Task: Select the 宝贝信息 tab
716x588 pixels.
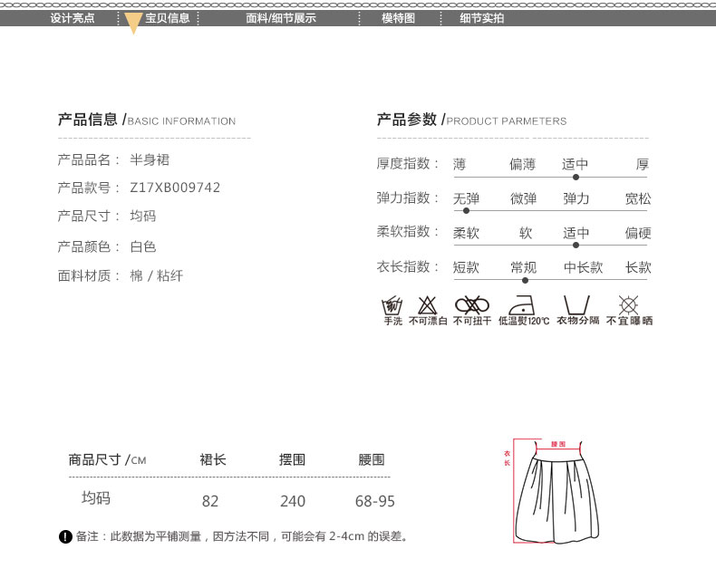Action: pos(167,18)
